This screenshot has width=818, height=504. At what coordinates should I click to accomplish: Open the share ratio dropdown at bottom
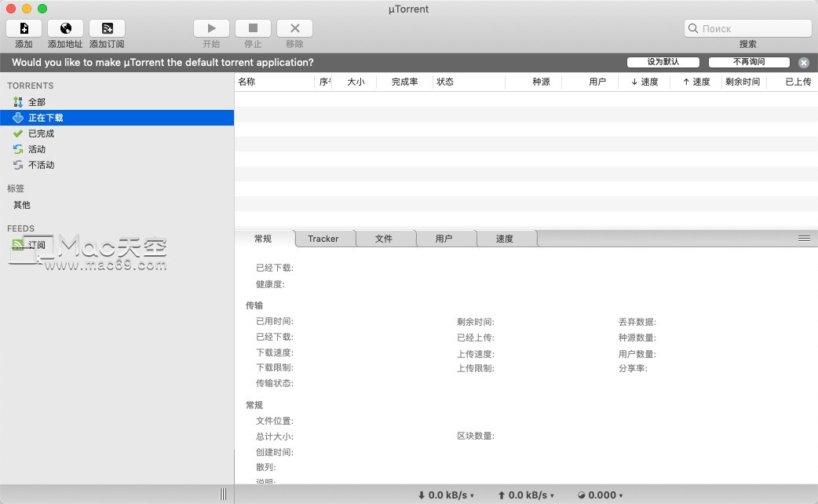600,495
